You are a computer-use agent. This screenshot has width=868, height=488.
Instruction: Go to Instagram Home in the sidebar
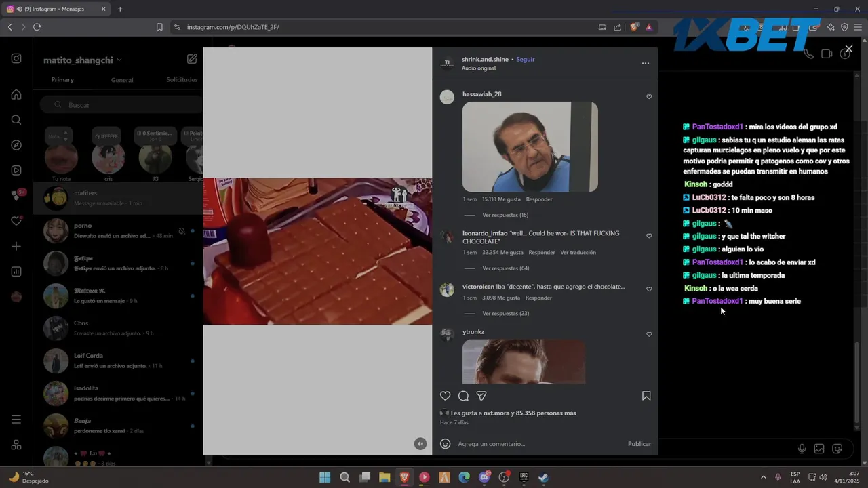[16, 94]
